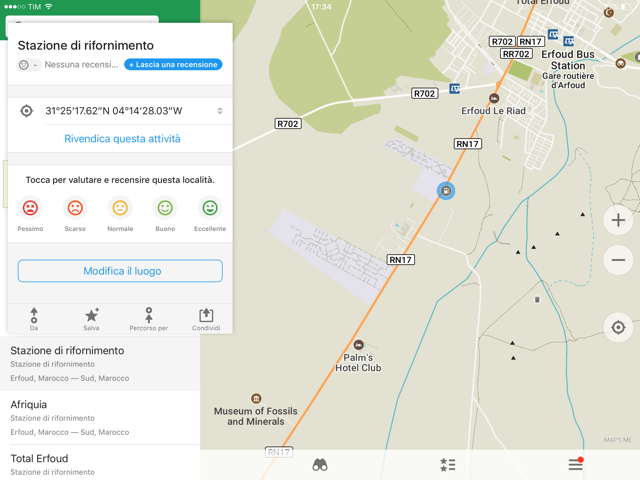The width and height of the screenshot is (640, 480).
Task: Open the hamburger menu with red dot
Action: (x=575, y=464)
